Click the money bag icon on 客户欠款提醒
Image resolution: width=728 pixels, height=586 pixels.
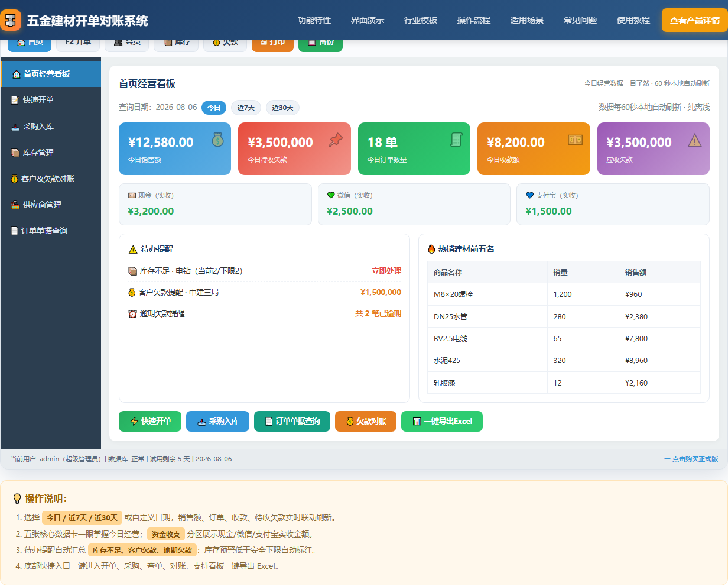coord(132,292)
